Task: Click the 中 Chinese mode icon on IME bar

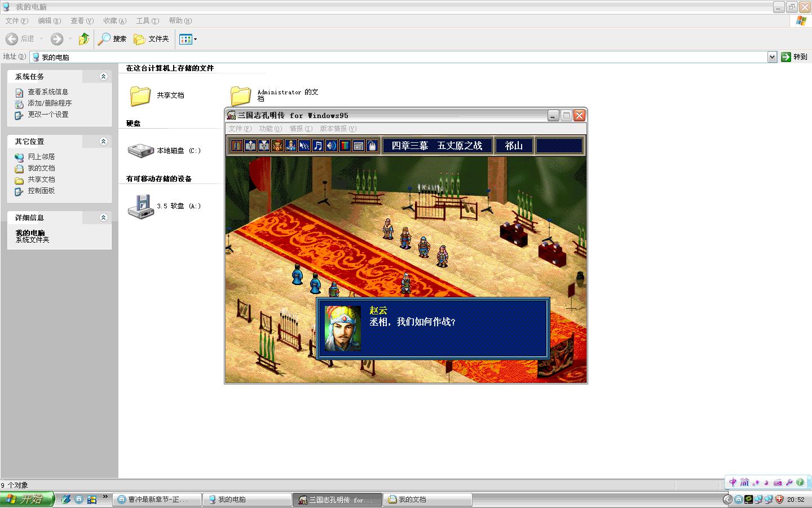Action: pos(732,482)
